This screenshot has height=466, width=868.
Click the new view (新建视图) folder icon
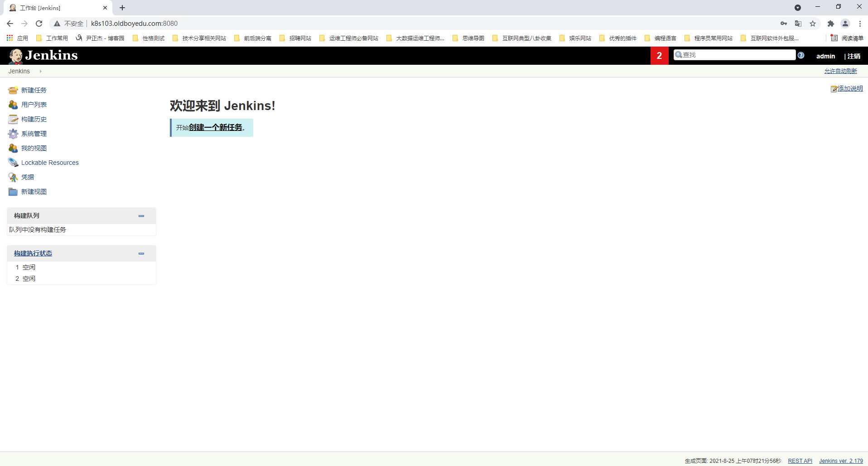pos(13,192)
